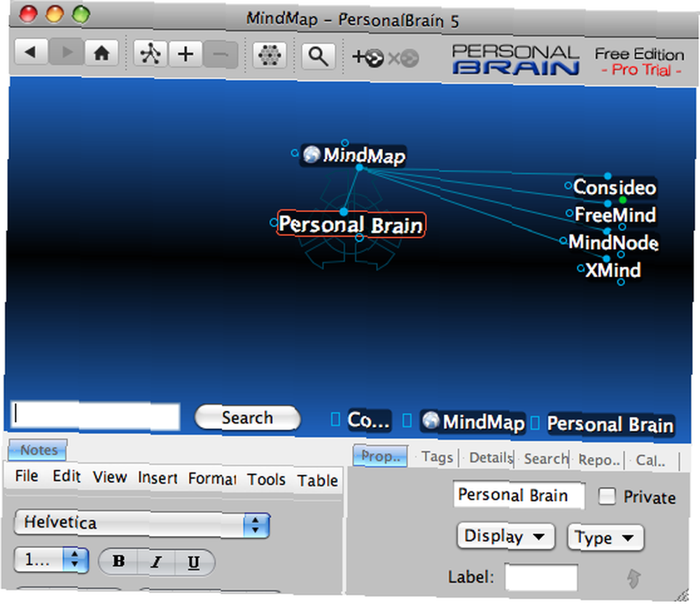The height and width of the screenshot is (604, 700).
Task: Click the thought network layout icon
Action: coord(150,54)
